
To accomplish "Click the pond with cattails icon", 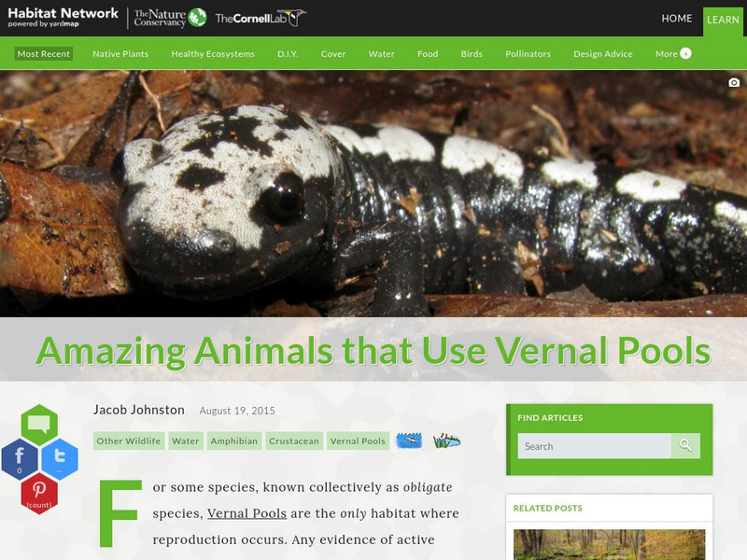I will tap(446, 441).
